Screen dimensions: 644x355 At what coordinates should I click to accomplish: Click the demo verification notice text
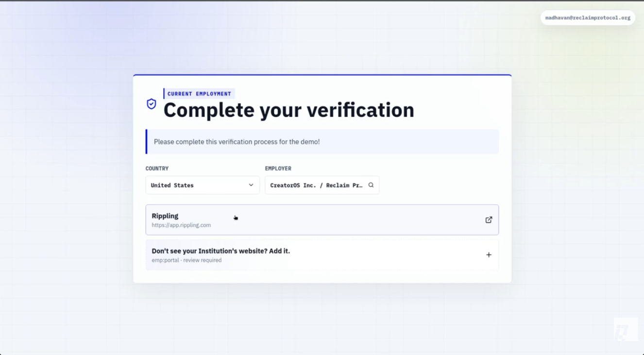pos(237,142)
